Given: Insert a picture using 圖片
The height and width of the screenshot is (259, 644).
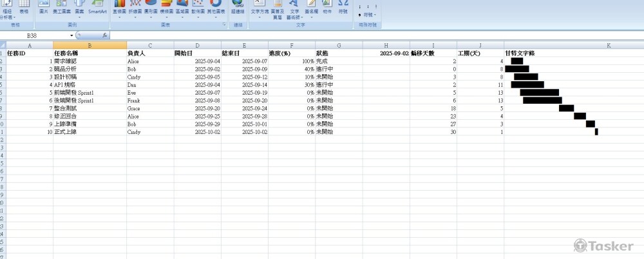Looking at the screenshot, I should pyautogui.click(x=44, y=8).
